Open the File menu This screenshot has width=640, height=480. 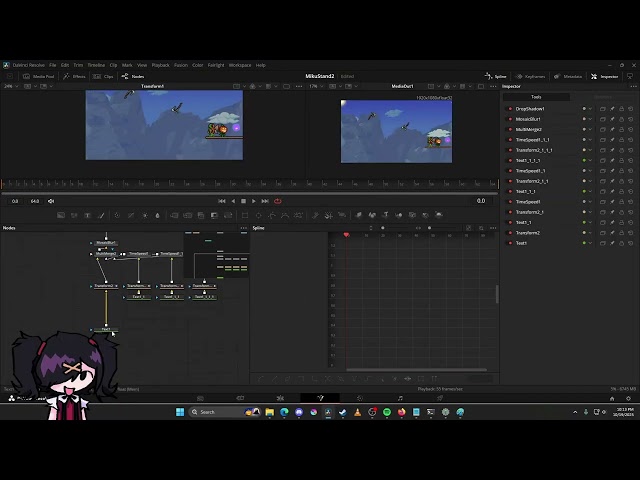53,65
